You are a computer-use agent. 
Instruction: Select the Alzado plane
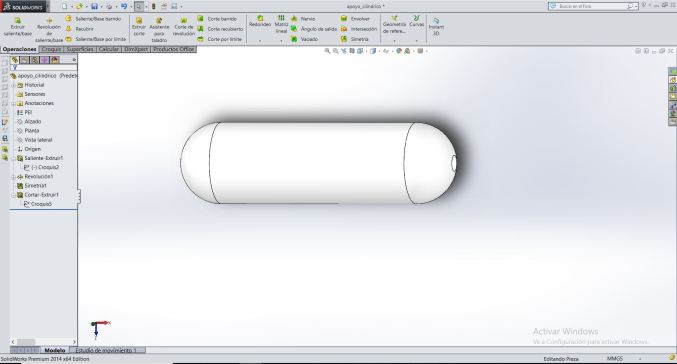(29, 122)
